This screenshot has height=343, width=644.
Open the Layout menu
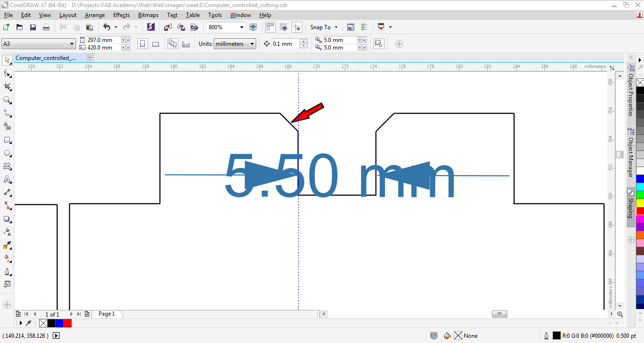(x=68, y=15)
